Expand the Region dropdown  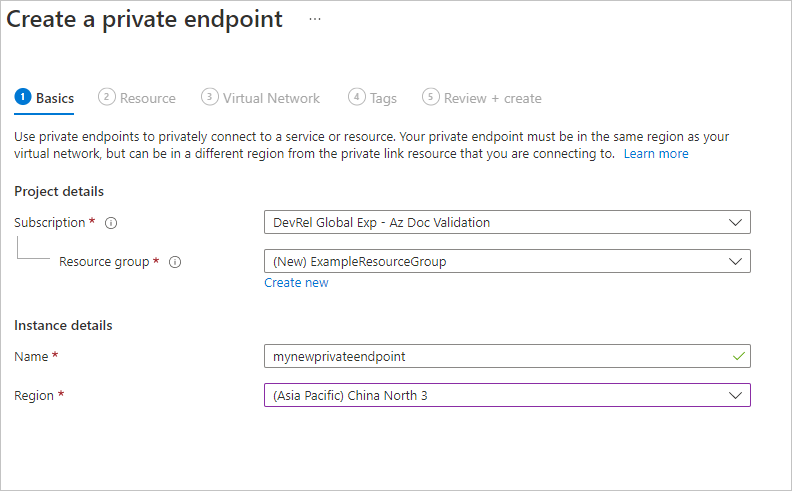[736, 395]
